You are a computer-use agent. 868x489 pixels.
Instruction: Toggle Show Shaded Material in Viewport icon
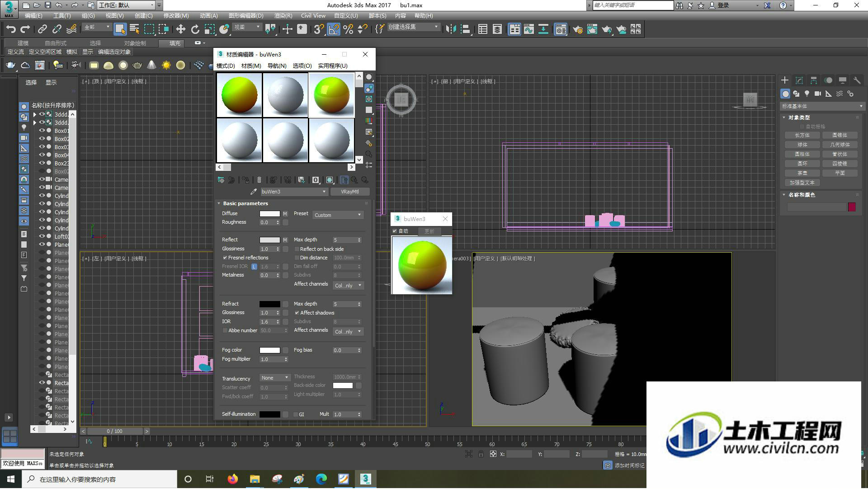point(330,180)
